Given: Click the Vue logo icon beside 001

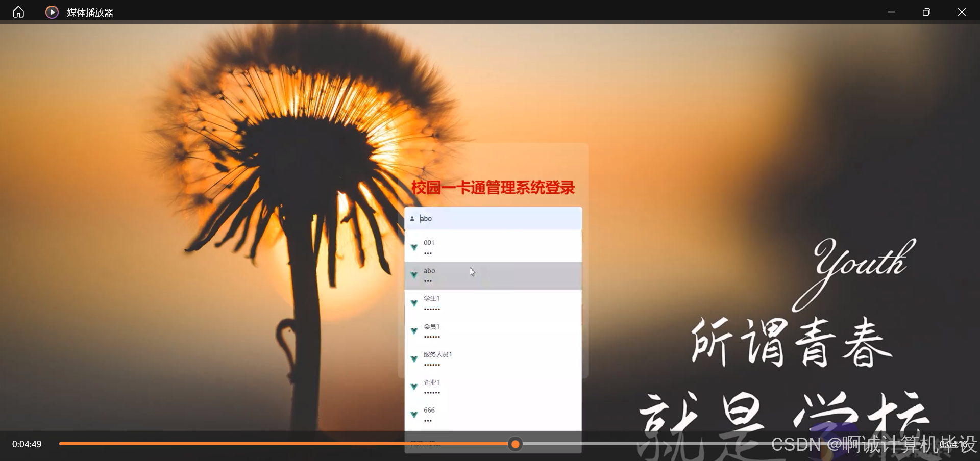Looking at the screenshot, I should [414, 247].
